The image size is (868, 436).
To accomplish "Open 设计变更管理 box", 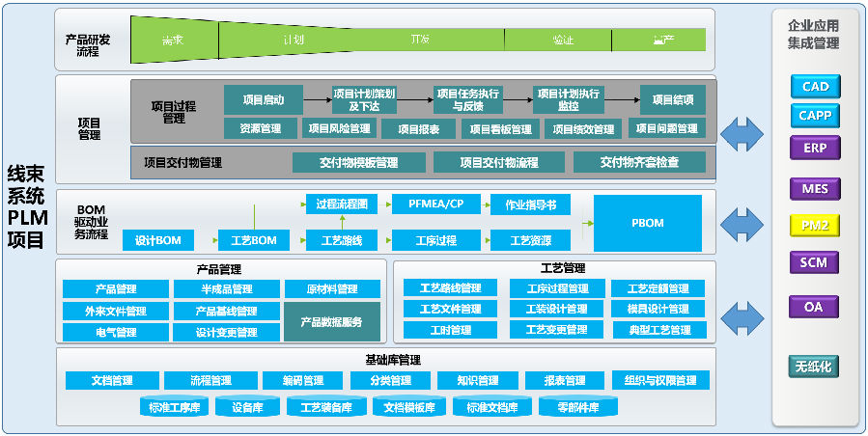I will pos(226,333).
